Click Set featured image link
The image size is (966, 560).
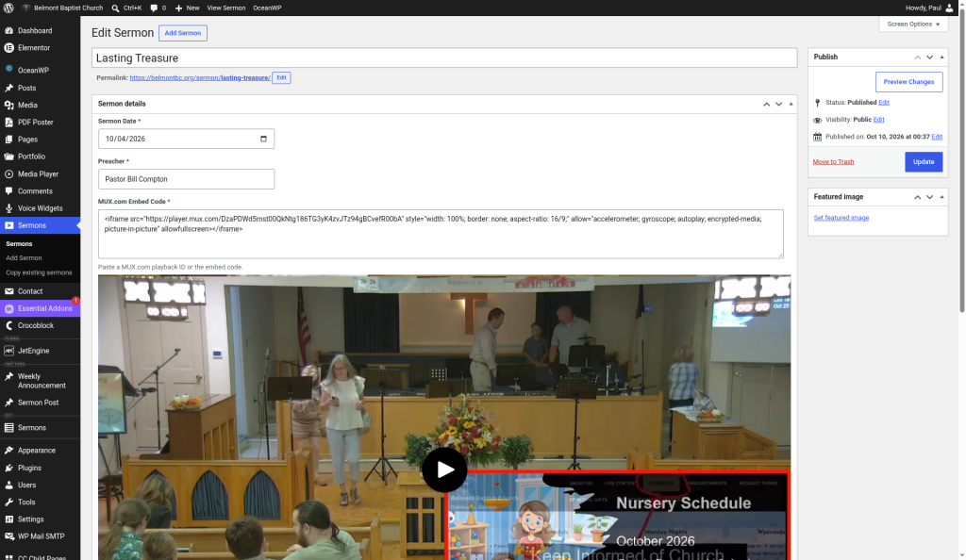click(x=841, y=218)
